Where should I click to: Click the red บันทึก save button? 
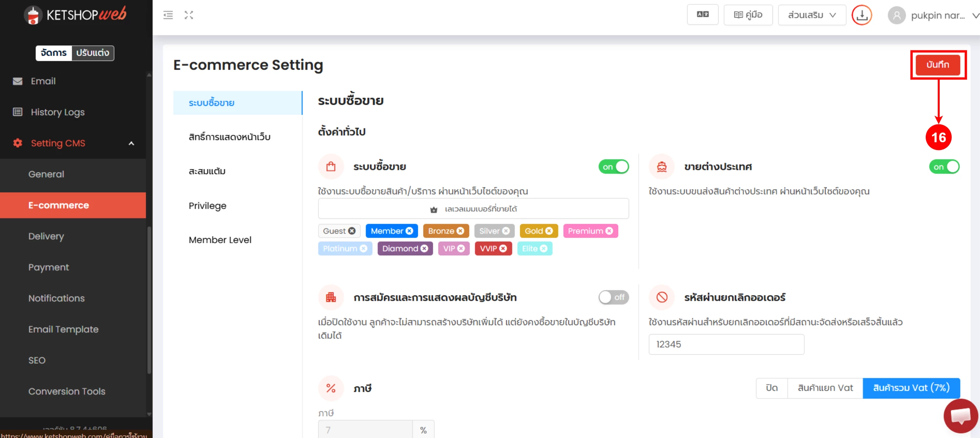pos(938,65)
